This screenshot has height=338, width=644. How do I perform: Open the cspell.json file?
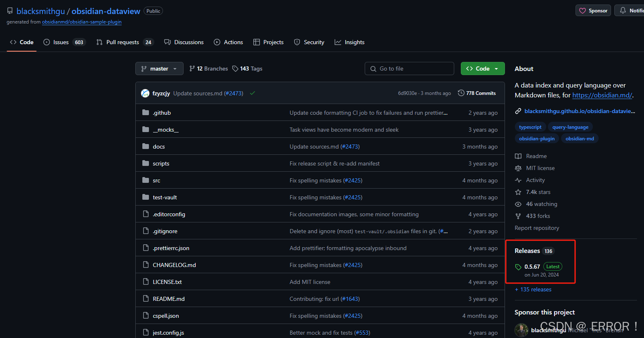[166, 316]
